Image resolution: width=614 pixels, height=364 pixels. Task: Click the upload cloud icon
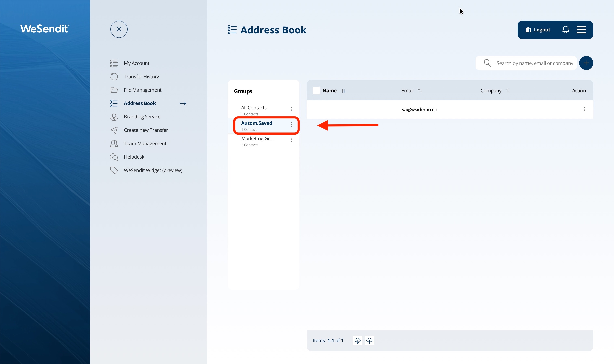369,340
